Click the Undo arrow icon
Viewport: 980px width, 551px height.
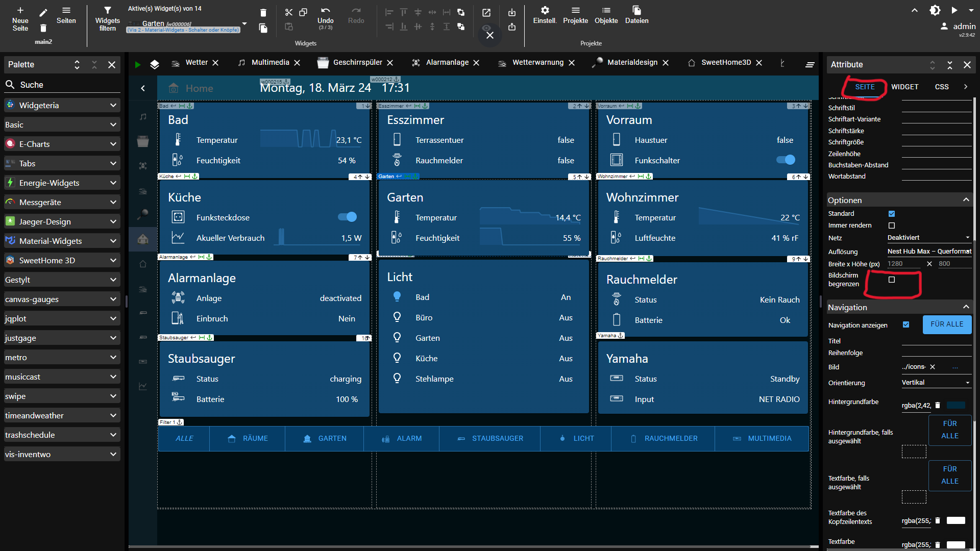pos(325,11)
